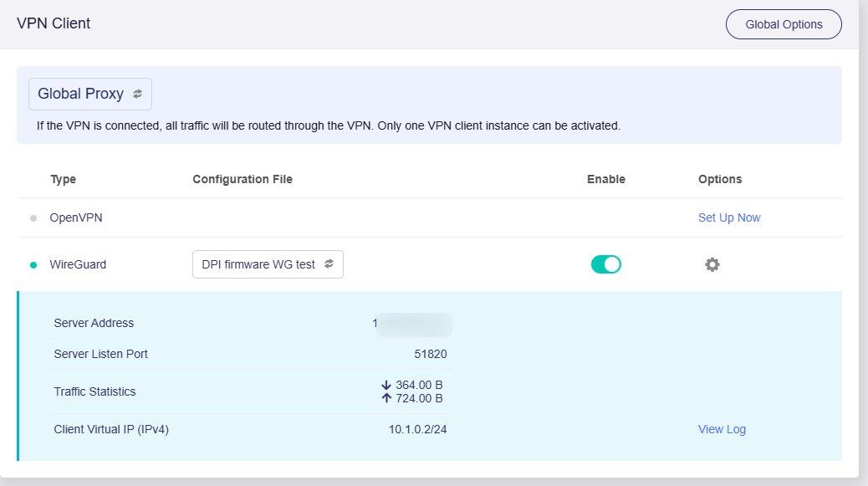Viewport: 868px width, 486px height.
Task: Click the 51820 server listen port value
Action: pos(430,354)
